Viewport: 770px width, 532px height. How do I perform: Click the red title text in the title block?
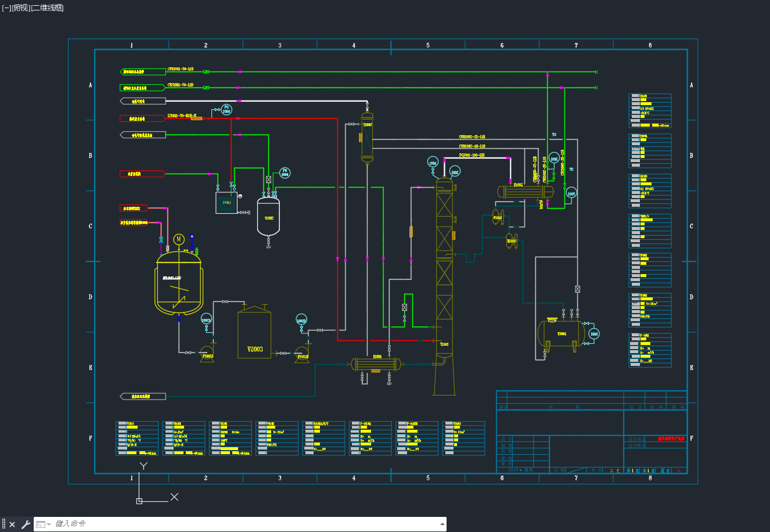pos(671,438)
